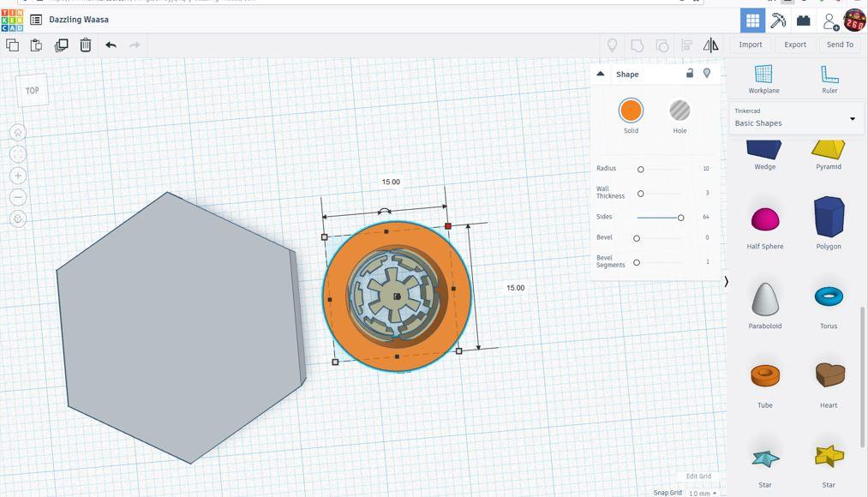Viewport: 868px width, 497px height.
Task: Open the designs list icon
Action: 36,20
